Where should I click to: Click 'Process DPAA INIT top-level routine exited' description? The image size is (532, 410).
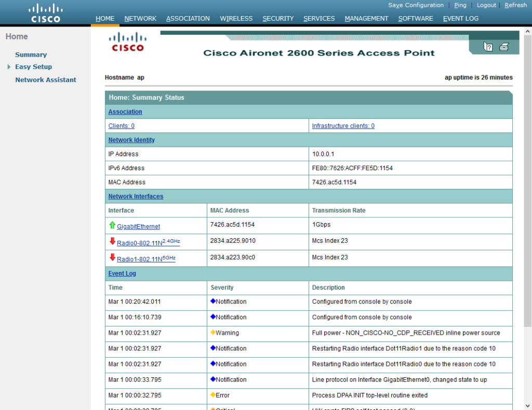(369, 395)
